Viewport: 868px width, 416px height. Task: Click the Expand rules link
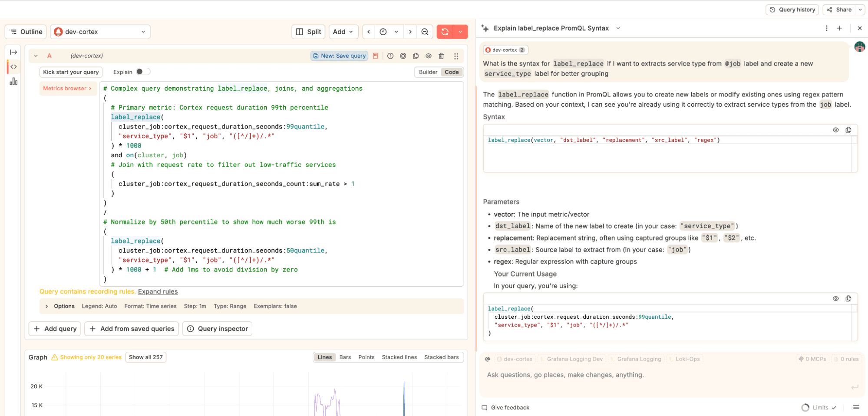tap(158, 291)
